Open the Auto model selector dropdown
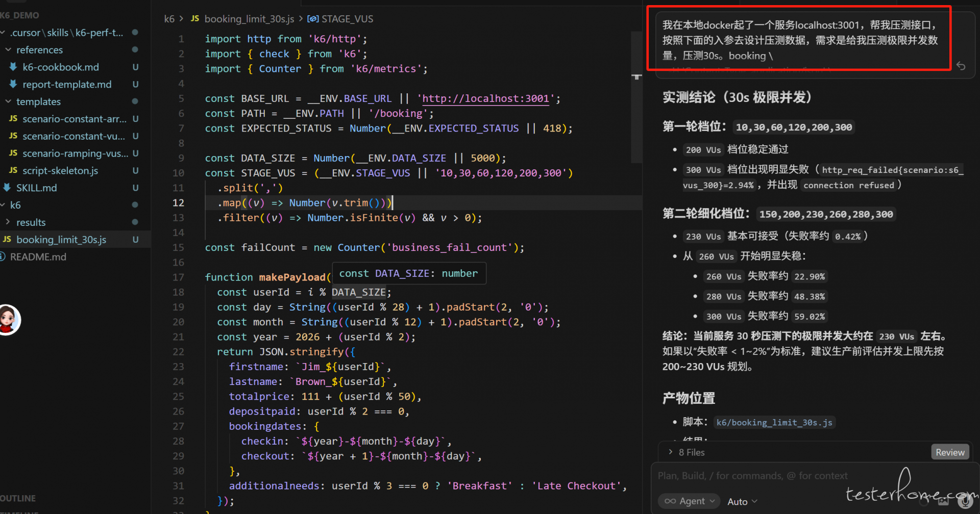 [x=742, y=502]
